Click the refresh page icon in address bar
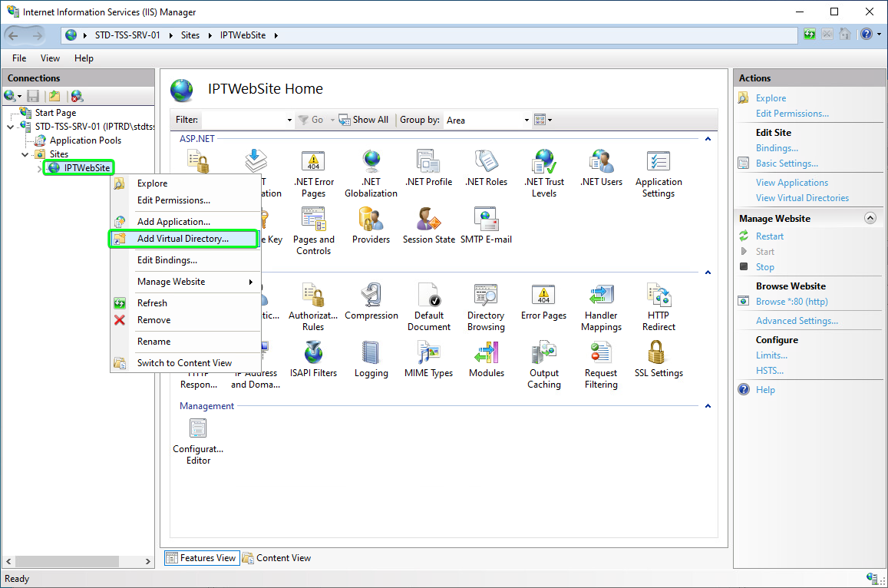This screenshot has width=888, height=588. 810,35
